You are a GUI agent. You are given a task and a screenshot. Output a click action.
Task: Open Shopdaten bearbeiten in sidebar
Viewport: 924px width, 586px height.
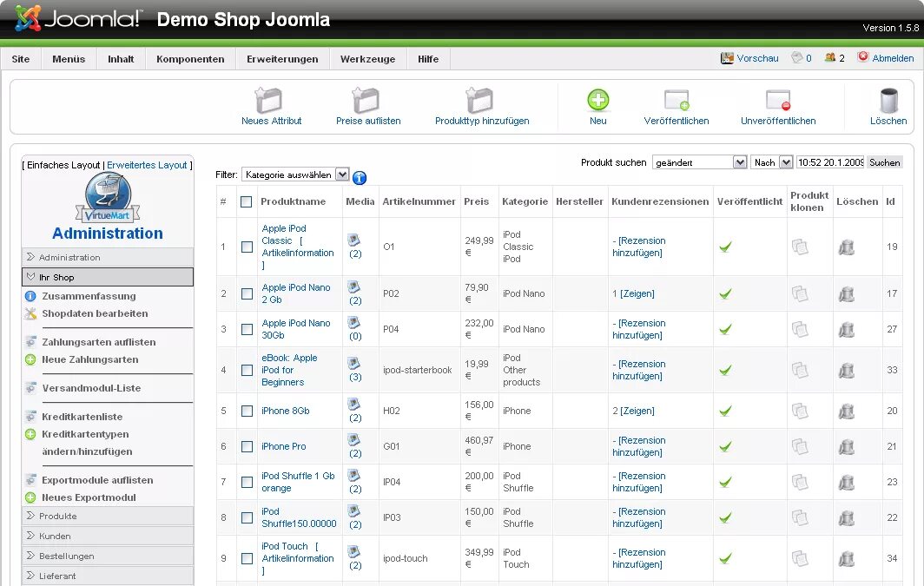[95, 313]
